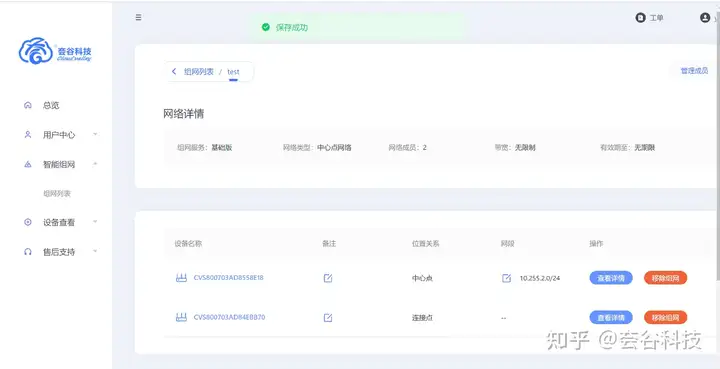Select the test breadcrumb tab
Screen dimensions: 720x369
[x=233, y=72]
